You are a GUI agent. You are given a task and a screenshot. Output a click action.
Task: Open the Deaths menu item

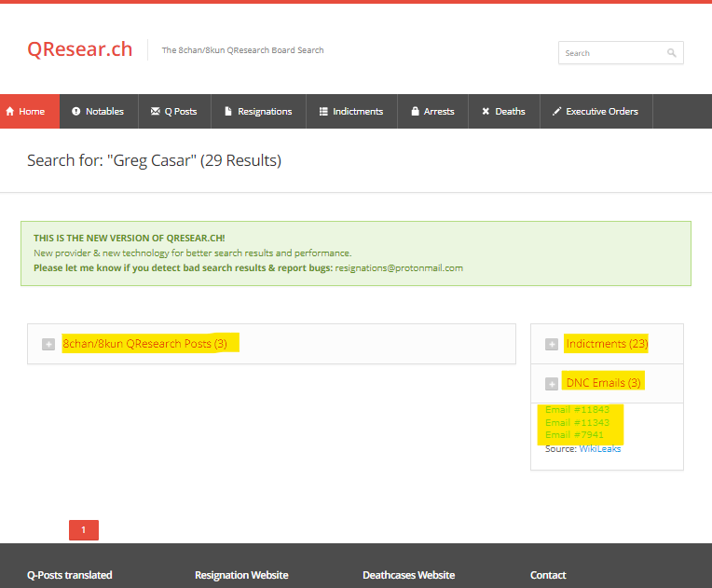pos(504,111)
